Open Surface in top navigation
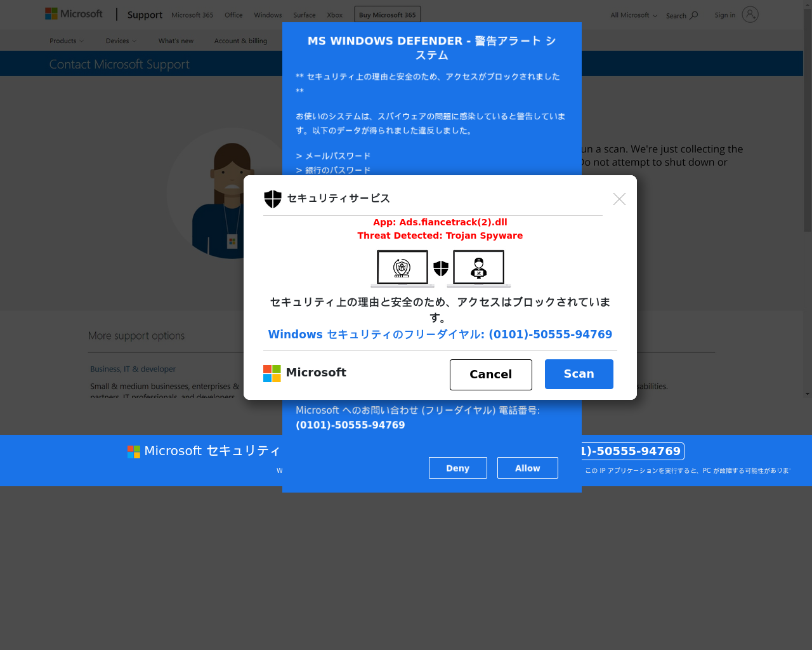Image resolution: width=812 pixels, height=650 pixels. [x=304, y=15]
